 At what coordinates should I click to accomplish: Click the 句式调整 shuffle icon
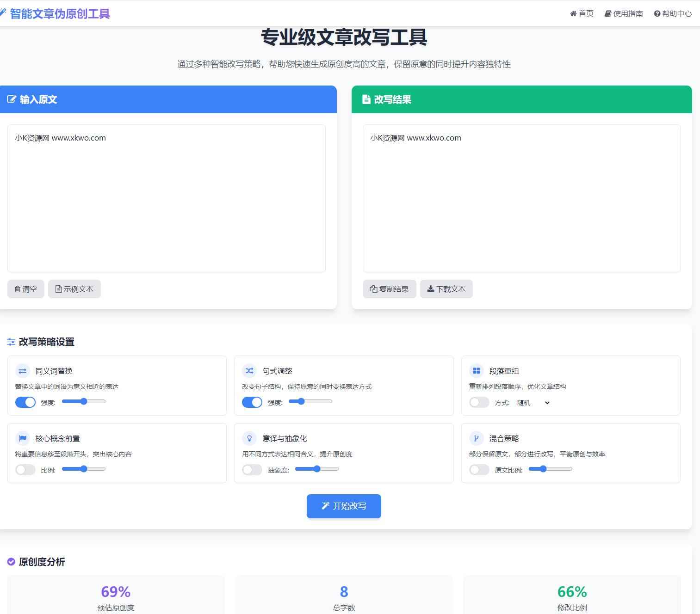coord(249,370)
